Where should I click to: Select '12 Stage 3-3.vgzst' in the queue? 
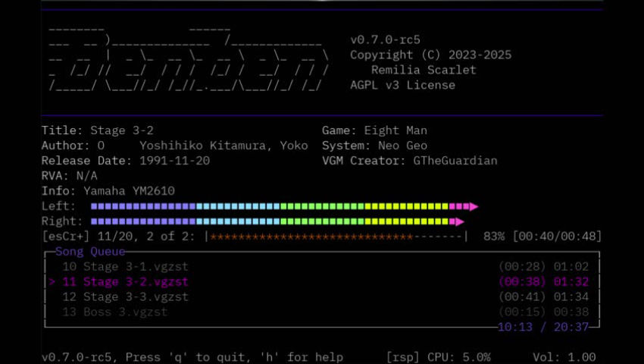[x=125, y=297]
